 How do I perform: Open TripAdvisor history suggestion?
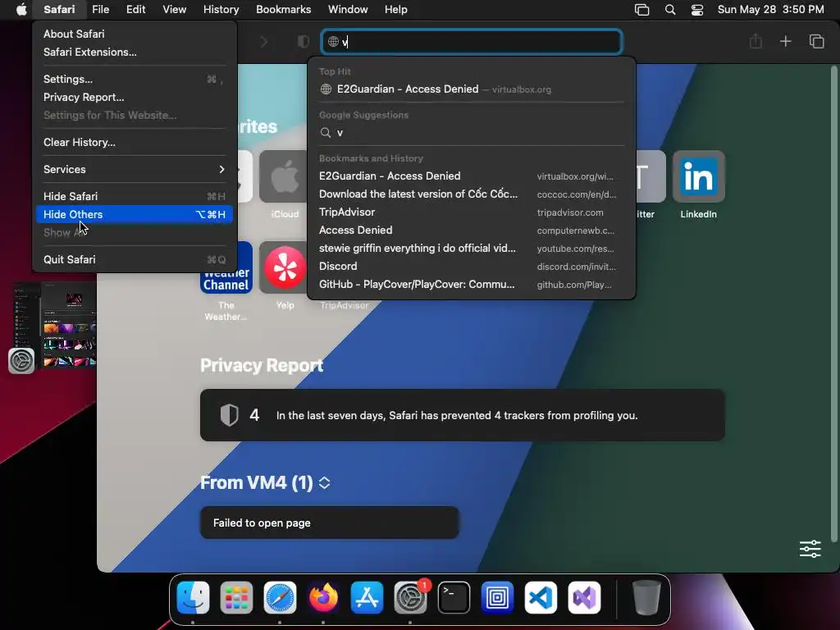(x=472, y=212)
